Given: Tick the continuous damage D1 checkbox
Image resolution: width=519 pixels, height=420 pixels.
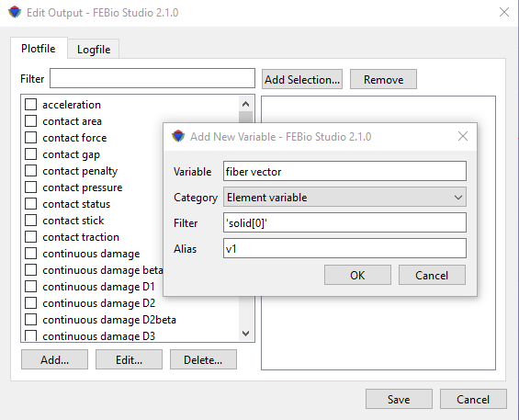Looking at the screenshot, I should [x=31, y=286].
